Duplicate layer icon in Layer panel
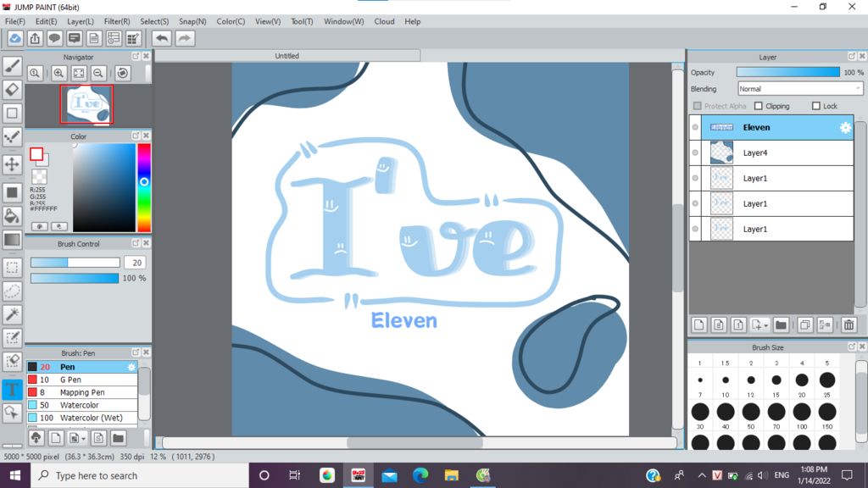868x488 pixels. [805, 325]
